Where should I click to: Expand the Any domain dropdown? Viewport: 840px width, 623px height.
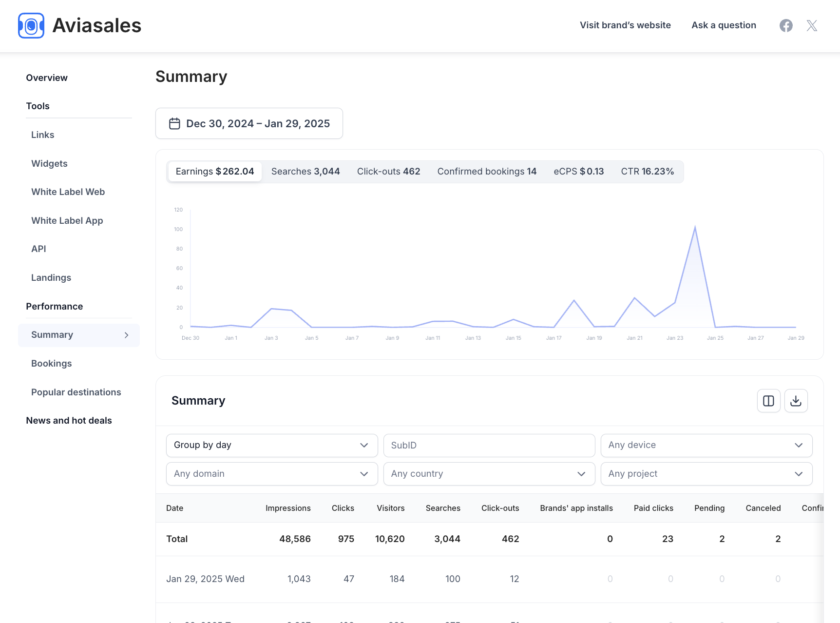[272, 474]
